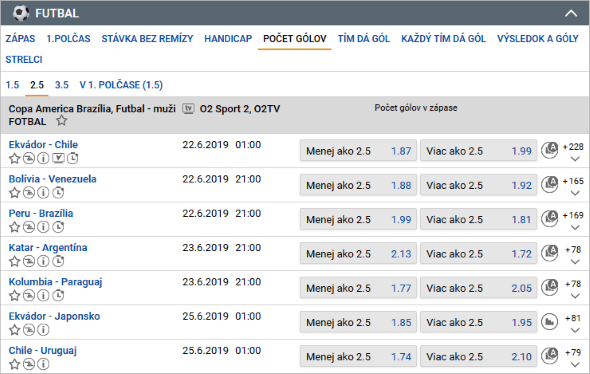Open the KAŽDÝ TÍM DÁ GÓL tab
This screenshot has width=590, height=374.
443,39
